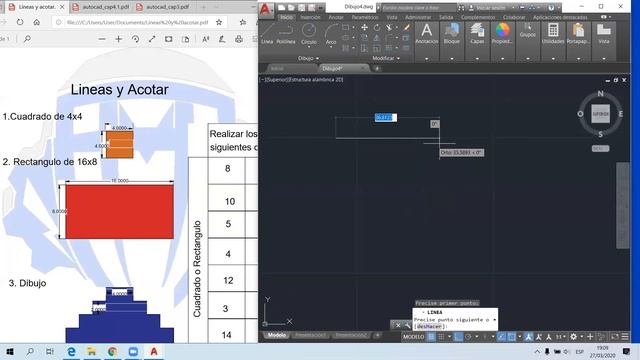Toggle 2D object snap

coord(511,337)
